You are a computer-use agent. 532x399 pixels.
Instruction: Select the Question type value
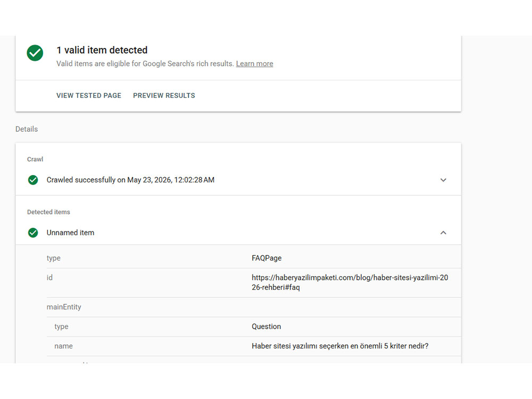(x=267, y=327)
